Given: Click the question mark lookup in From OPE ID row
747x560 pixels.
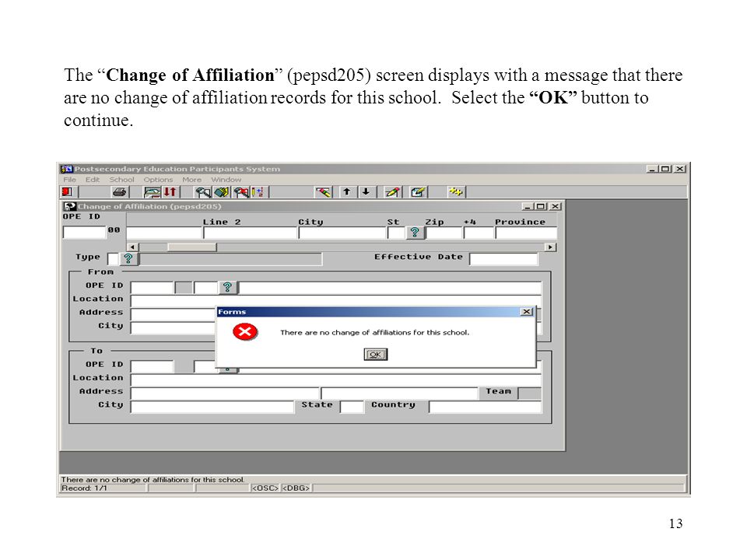Looking at the screenshot, I should coord(227,287).
